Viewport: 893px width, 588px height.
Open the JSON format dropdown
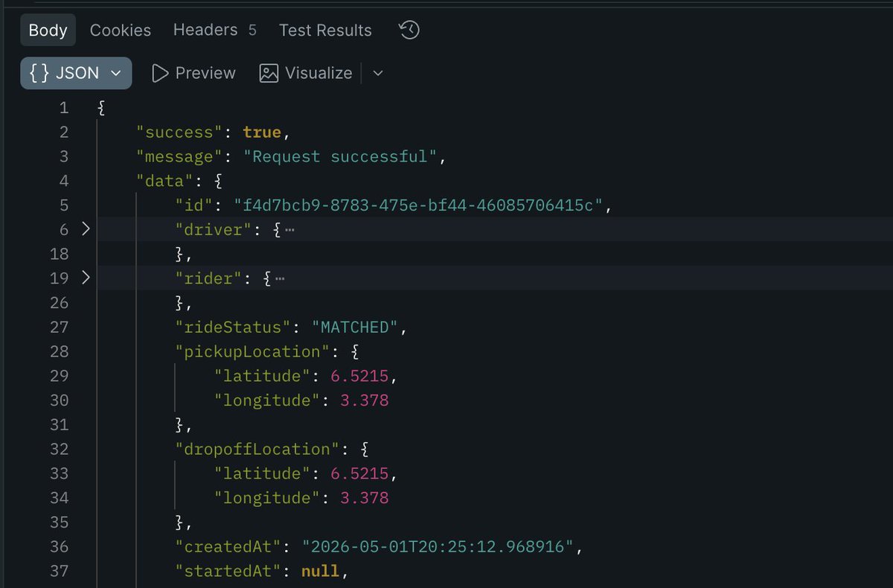pyautogui.click(x=76, y=73)
